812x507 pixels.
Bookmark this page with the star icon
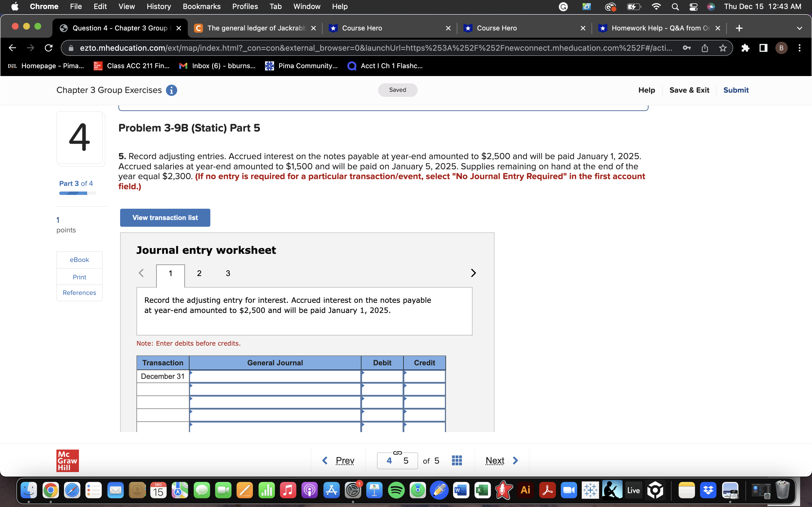[722, 48]
